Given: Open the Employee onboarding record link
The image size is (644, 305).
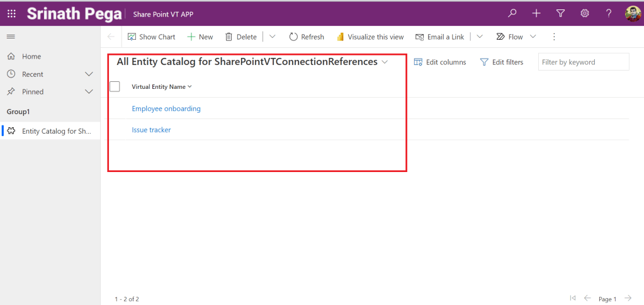Looking at the screenshot, I should tap(166, 108).
